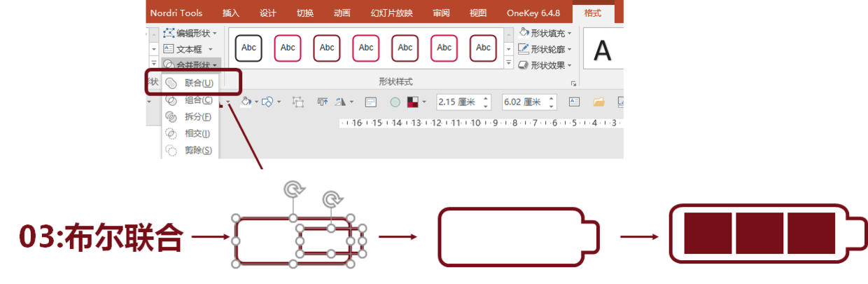The width and height of the screenshot is (868, 284).
Task: Move the shape styles gallery down one row
Action: 509,48
